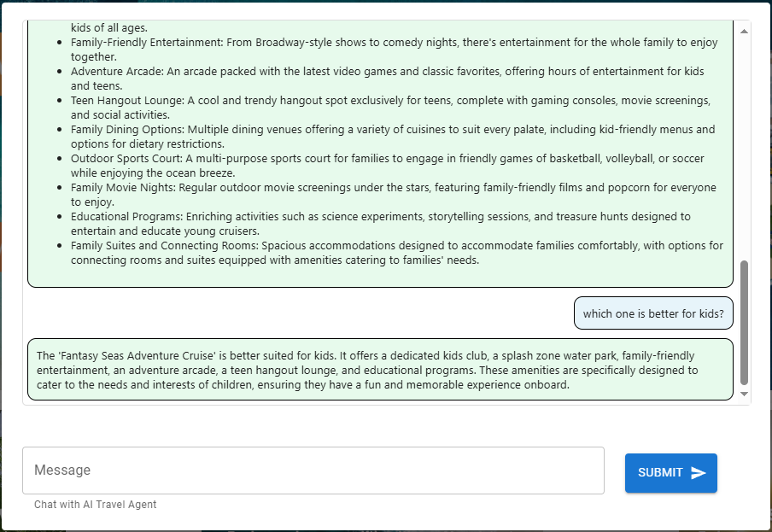Click the SUBMIT button
The height and width of the screenshot is (532, 772).
pos(671,472)
